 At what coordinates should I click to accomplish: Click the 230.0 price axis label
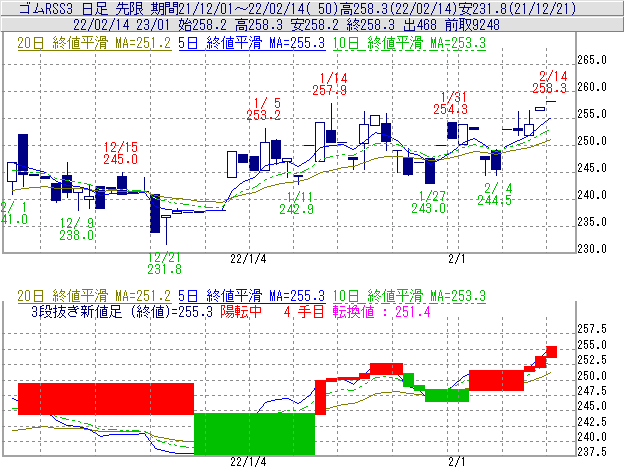592,249
